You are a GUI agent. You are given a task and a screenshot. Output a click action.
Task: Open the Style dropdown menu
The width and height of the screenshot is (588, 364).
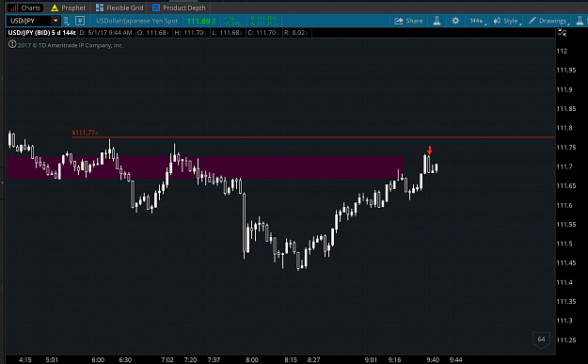[506, 21]
